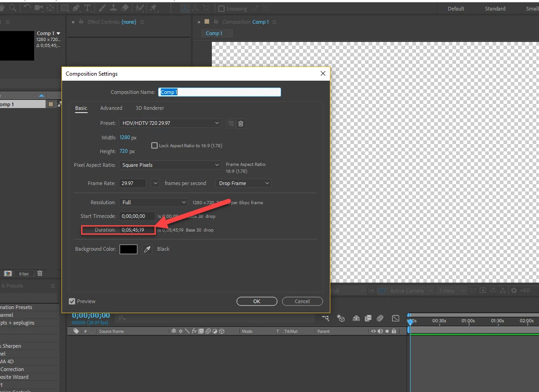Select the Pen tool
The width and height of the screenshot is (539, 392).
click(76, 8)
